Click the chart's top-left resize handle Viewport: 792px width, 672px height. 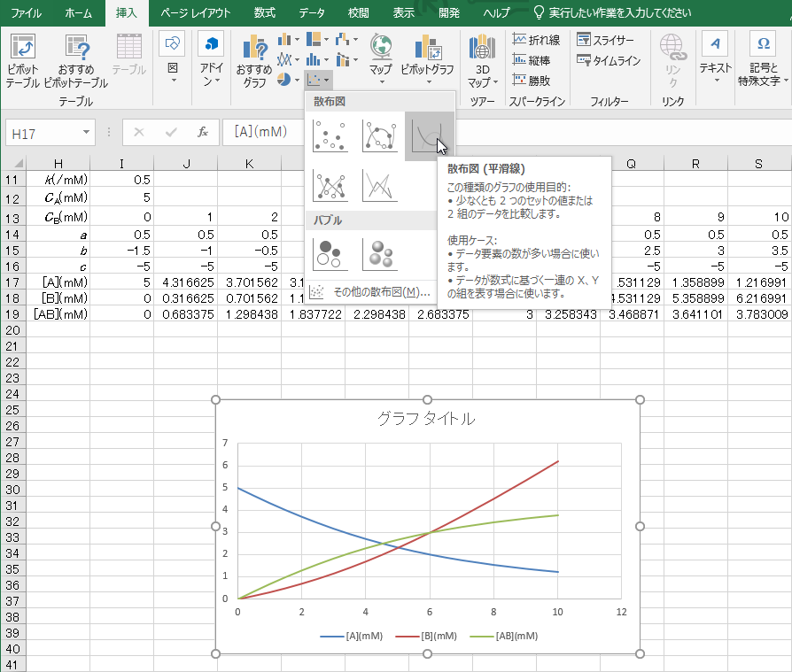pyautogui.click(x=215, y=400)
